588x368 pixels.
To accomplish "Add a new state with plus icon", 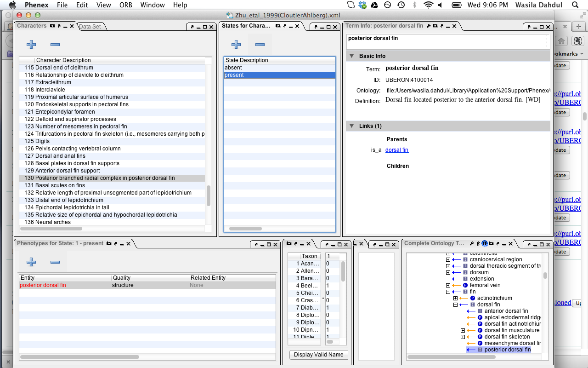I will [x=236, y=45].
